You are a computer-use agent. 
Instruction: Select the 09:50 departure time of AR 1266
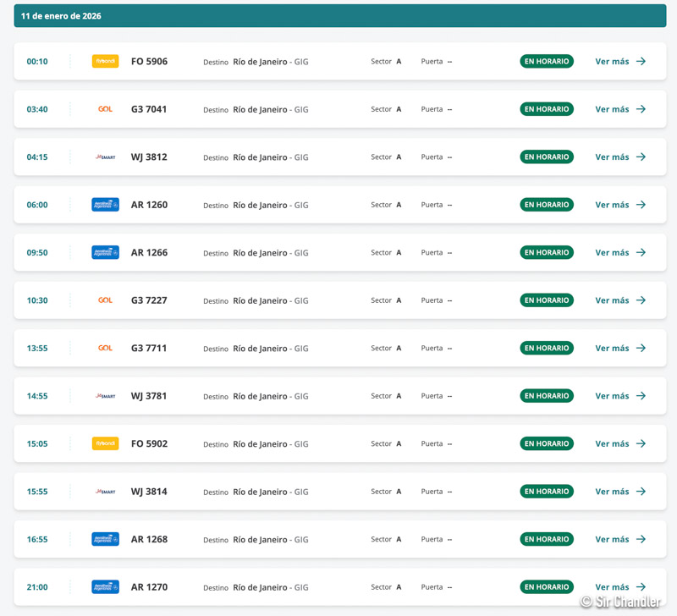click(x=37, y=253)
